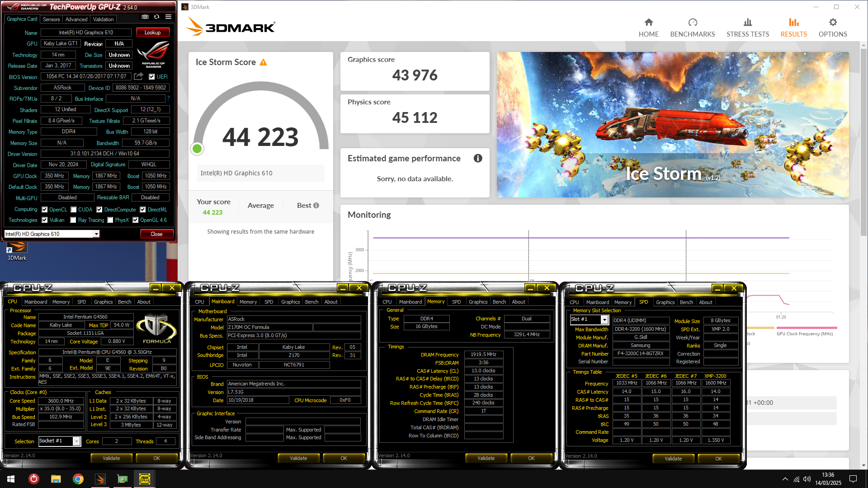Screen dimensions: 868x488
Task: Click the BIOS export arrow icon in GPU-Z
Action: coord(139,76)
